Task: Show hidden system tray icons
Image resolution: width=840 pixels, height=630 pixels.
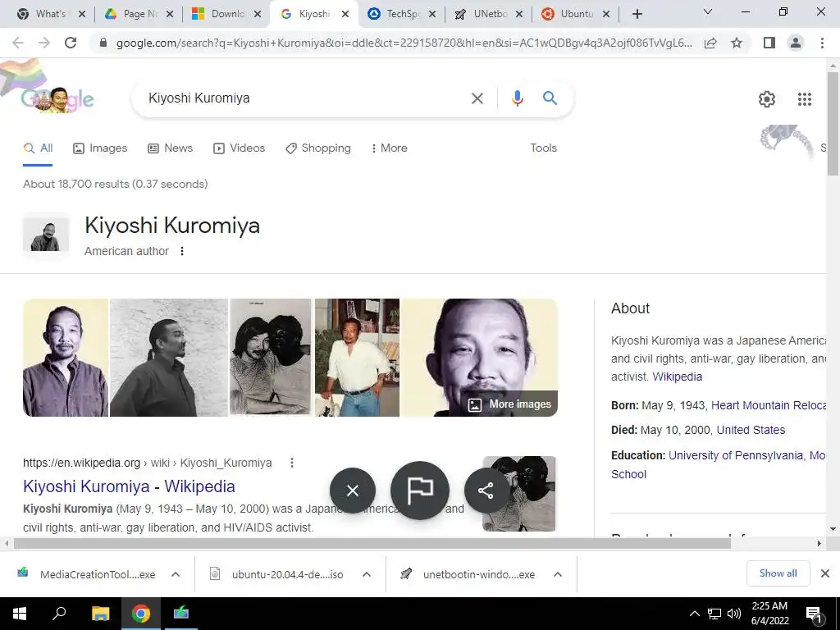Action: [x=694, y=614]
